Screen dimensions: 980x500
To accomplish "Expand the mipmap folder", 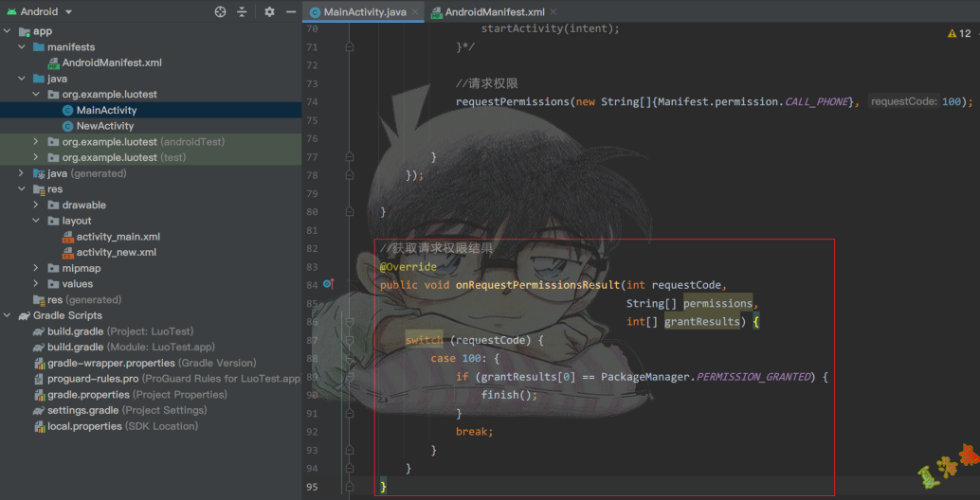I will pos(36,268).
